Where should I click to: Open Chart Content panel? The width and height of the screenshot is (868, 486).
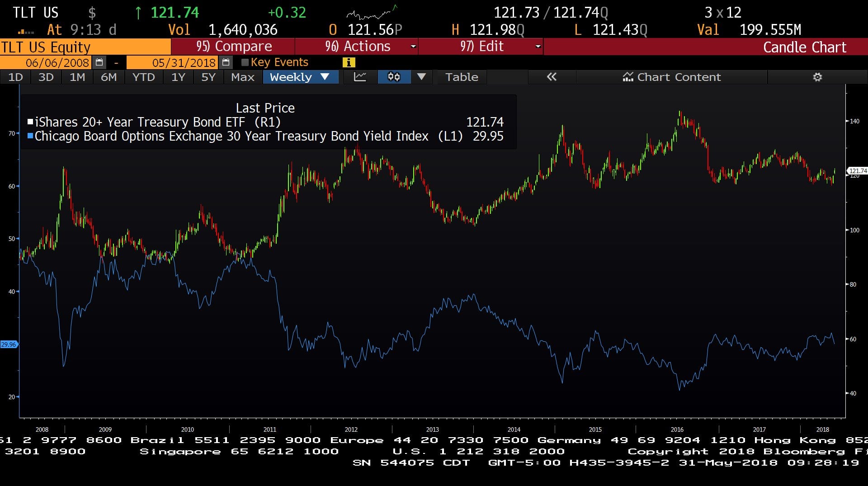coord(671,77)
